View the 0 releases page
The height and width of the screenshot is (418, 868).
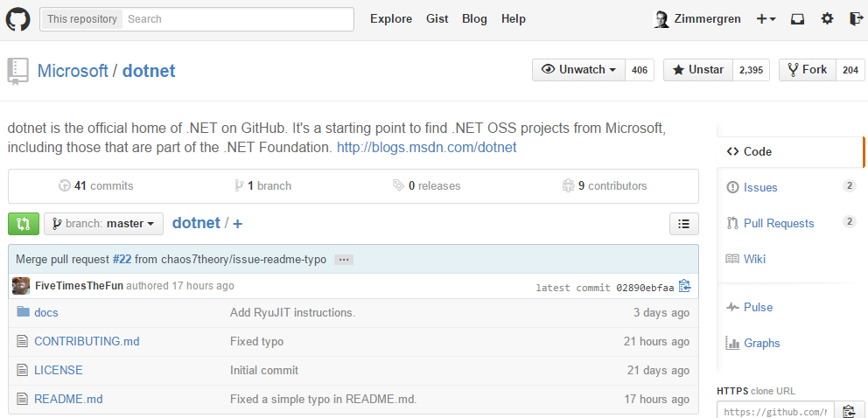pos(427,185)
